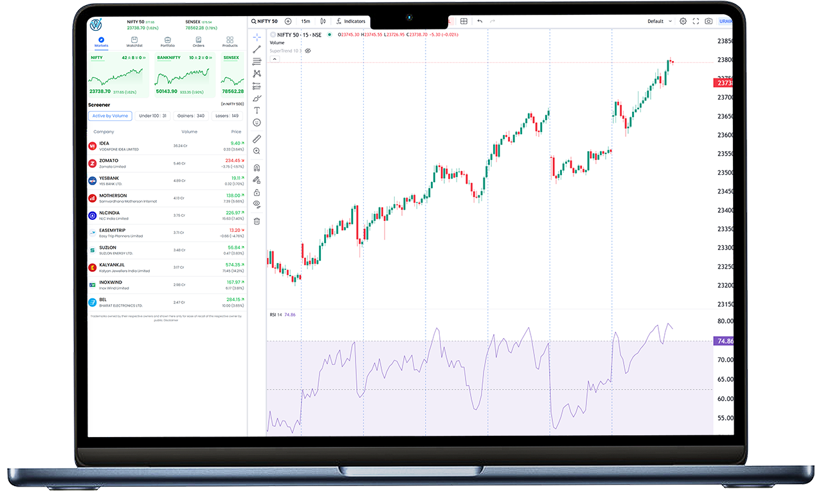This screenshot has height=504, width=823.
Task: Select the NLCINDIA stock row
Action: click(166, 215)
